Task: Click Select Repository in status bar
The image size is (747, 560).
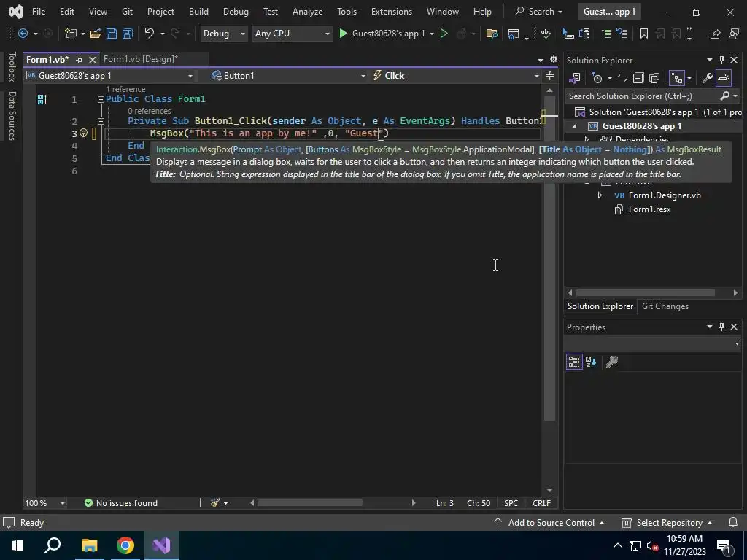Action: [667, 522]
